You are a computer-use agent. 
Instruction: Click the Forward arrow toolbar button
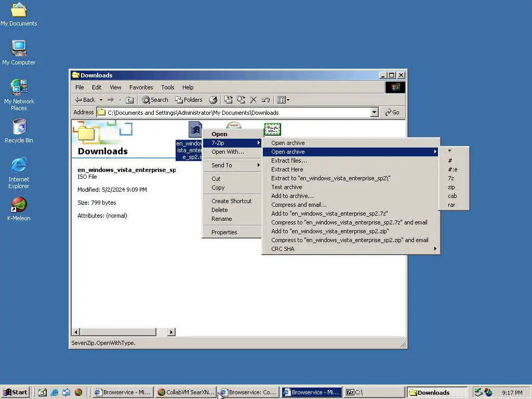111,100
